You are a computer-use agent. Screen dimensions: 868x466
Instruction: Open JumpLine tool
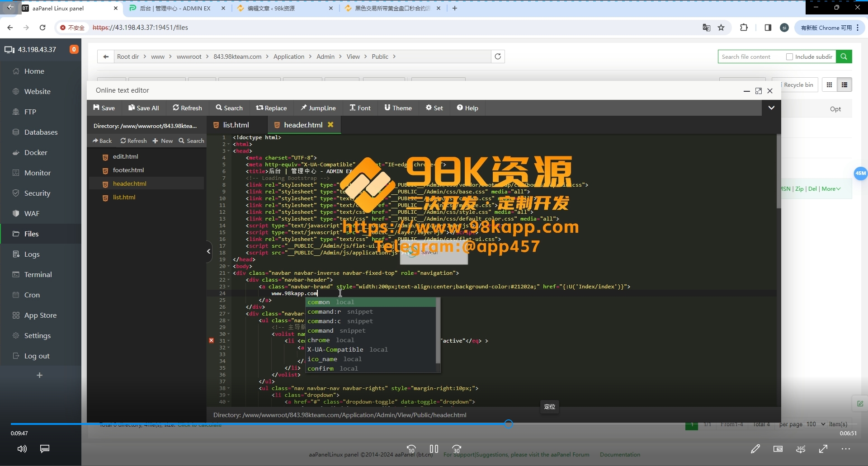coord(318,108)
